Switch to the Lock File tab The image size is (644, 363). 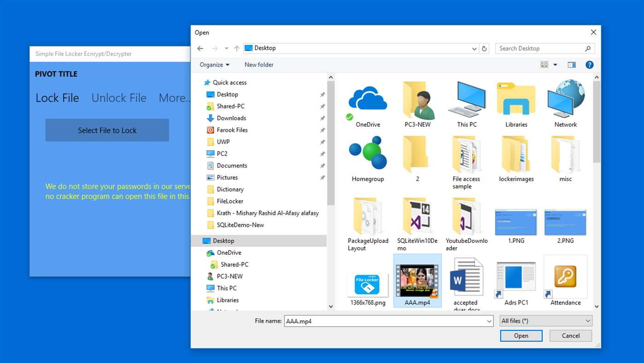pyautogui.click(x=57, y=98)
